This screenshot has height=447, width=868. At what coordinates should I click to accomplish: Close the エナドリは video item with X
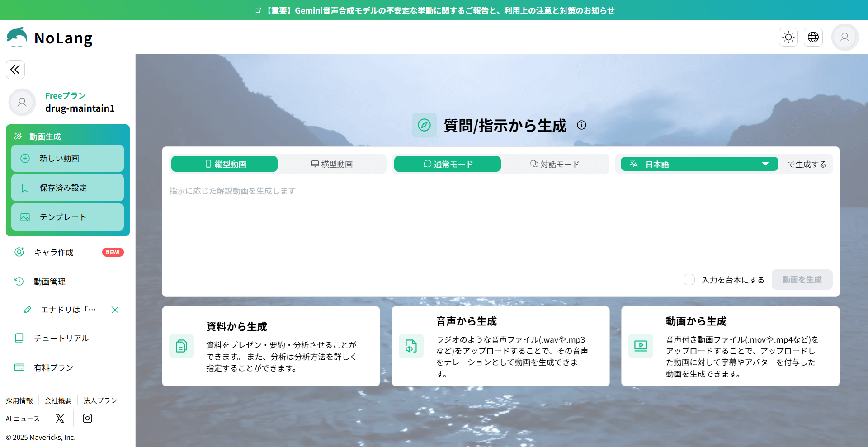pyautogui.click(x=115, y=310)
